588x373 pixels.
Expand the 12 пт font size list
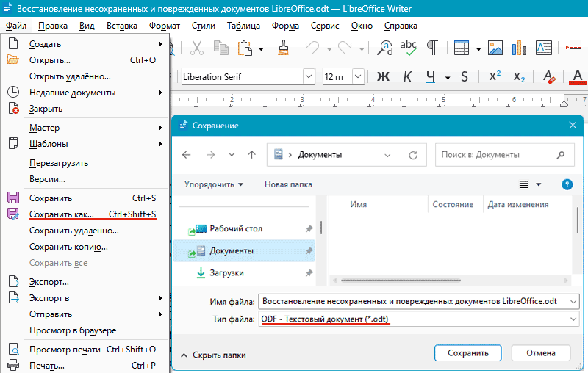358,77
